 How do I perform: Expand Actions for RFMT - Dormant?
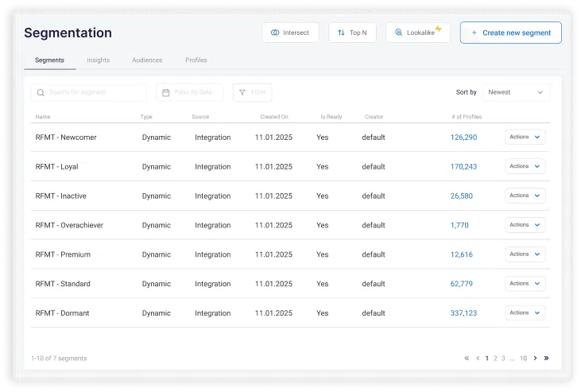click(x=525, y=313)
